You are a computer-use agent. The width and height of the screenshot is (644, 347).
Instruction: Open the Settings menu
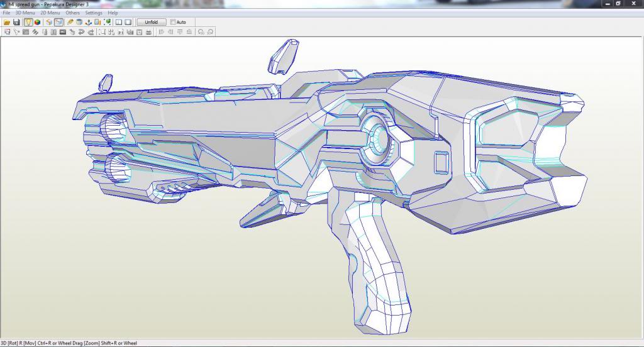pyautogui.click(x=94, y=13)
